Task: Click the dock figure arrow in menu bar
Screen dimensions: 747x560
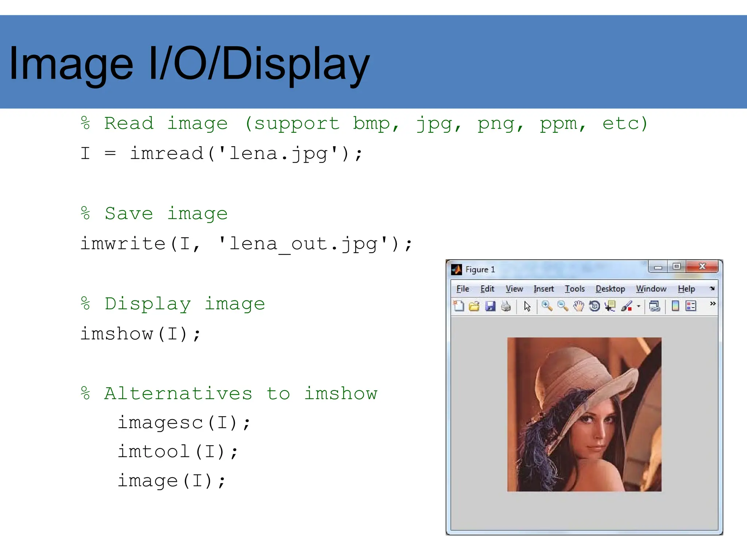Action: [712, 288]
